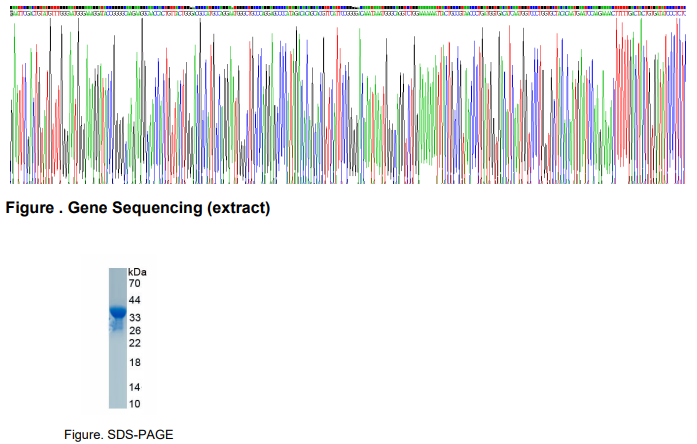Click the 18 kDa marker label

[135, 362]
